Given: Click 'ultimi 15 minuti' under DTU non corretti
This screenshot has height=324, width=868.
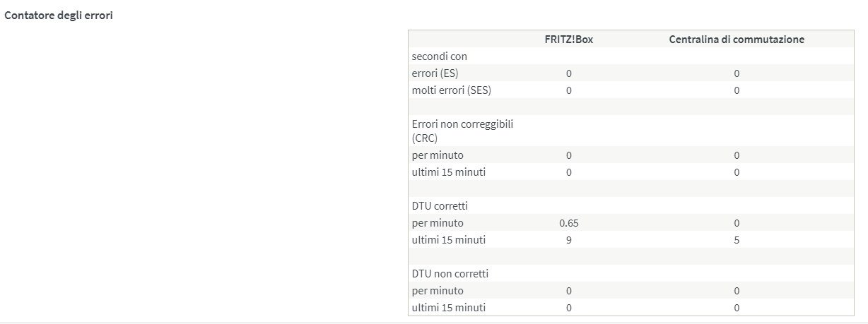Looking at the screenshot, I should click(448, 308).
